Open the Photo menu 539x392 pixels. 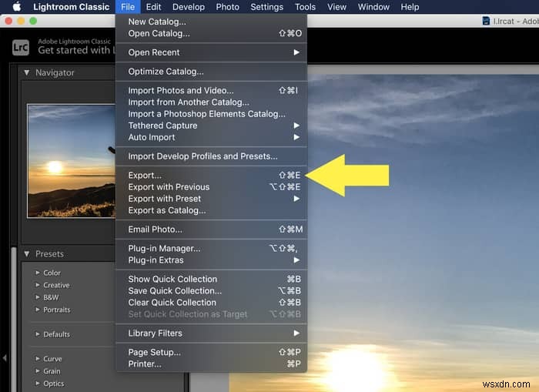pos(227,7)
